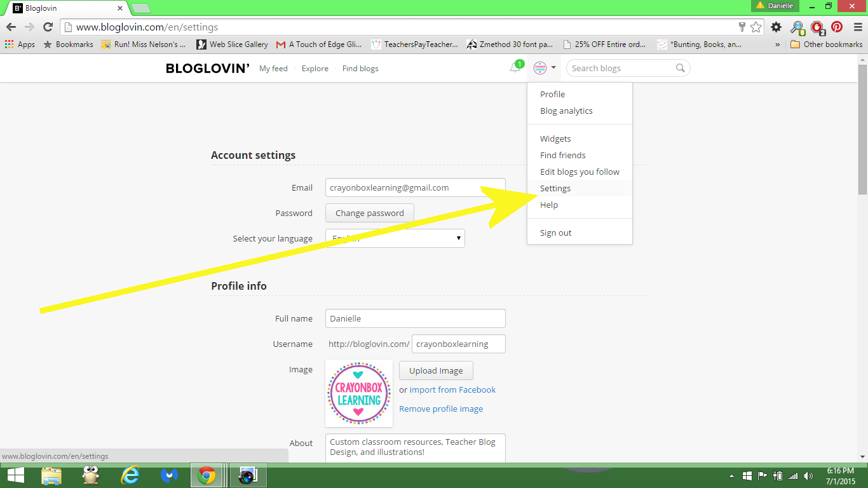The height and width of the screenshot is (488, 868).
Task: Click the Crayonbox Learning profile image
Action: point(359,393)
